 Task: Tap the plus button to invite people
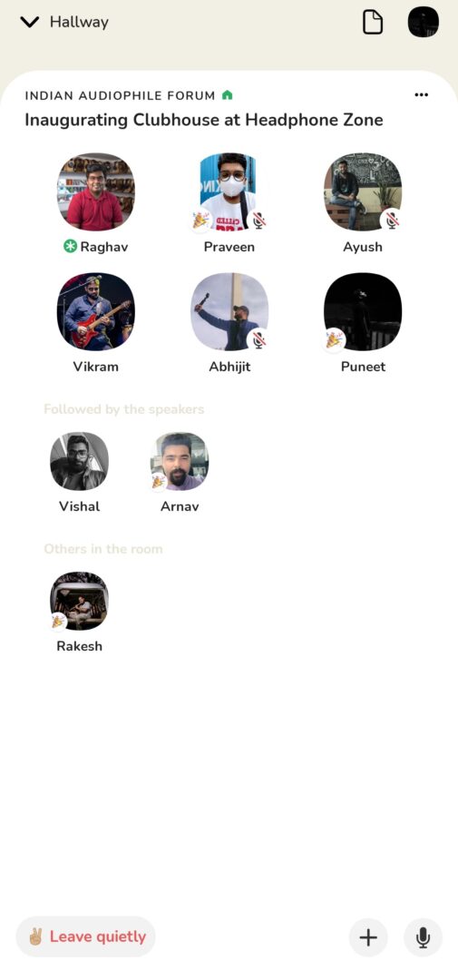click(368, 937)
